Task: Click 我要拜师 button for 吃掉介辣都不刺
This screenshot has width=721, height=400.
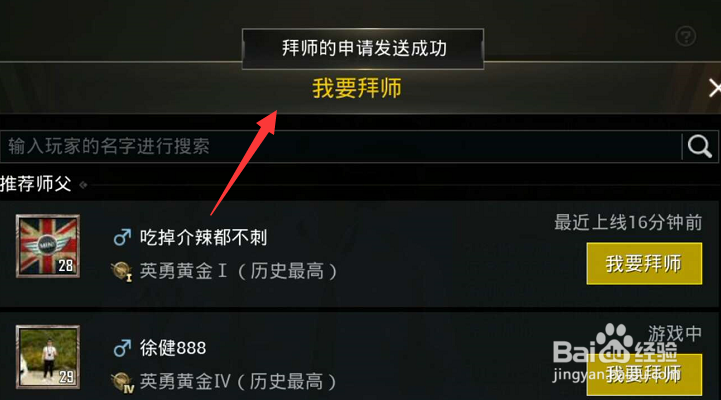Action: [644, 263]
